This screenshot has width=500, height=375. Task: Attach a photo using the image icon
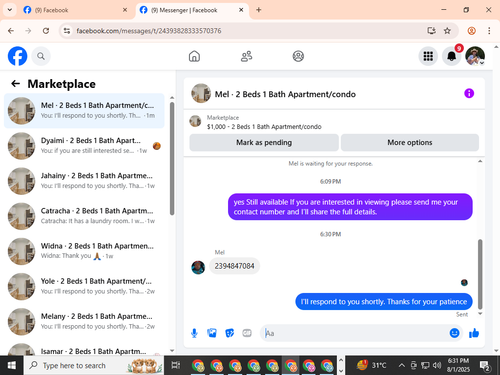212,333
